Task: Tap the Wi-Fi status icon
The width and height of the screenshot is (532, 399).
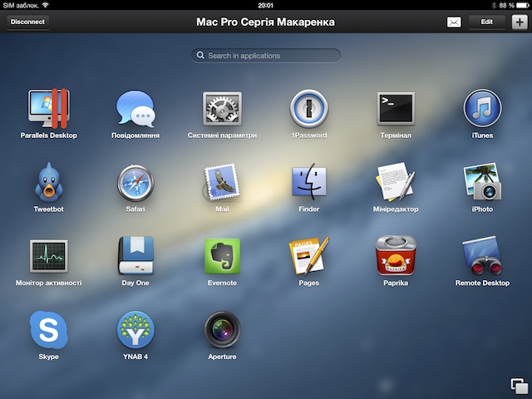Action: pyautogui.click(x=46, y=5)
